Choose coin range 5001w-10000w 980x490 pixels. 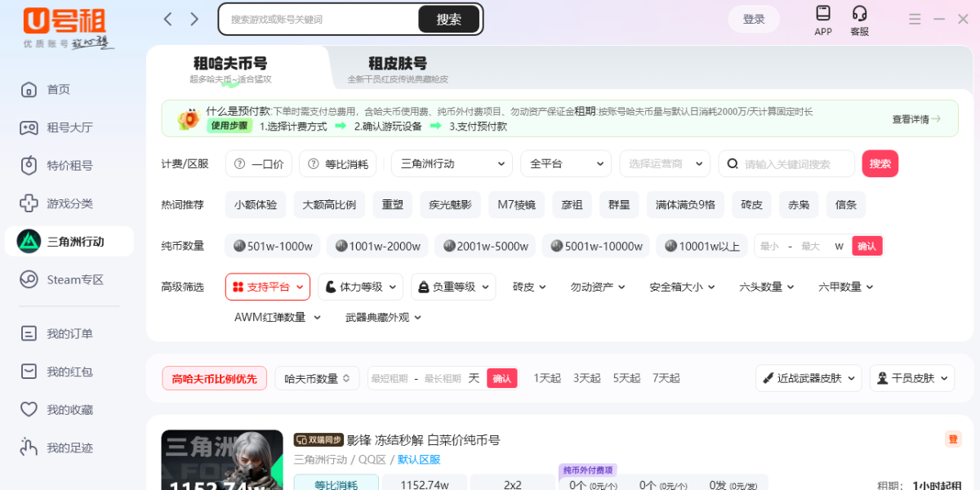[x=596, y=246]
